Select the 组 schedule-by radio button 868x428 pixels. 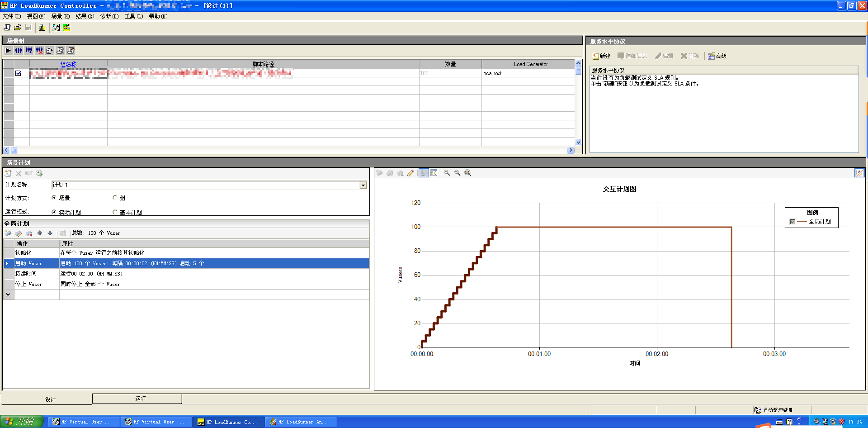[x=115, y=198]
